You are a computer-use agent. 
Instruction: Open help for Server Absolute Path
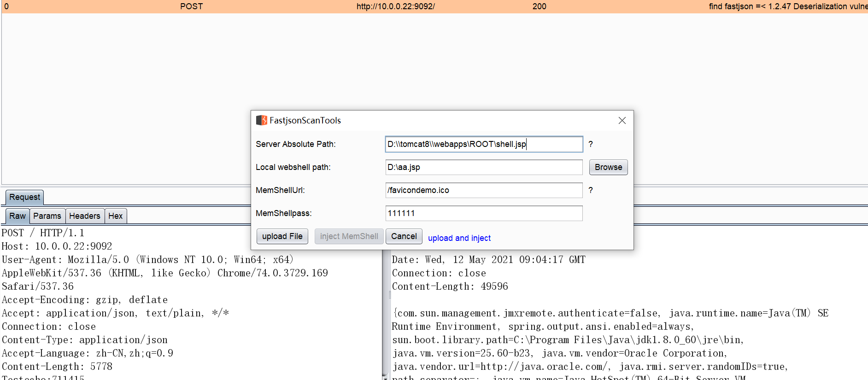pyautogui.click(x=591, y=144)
